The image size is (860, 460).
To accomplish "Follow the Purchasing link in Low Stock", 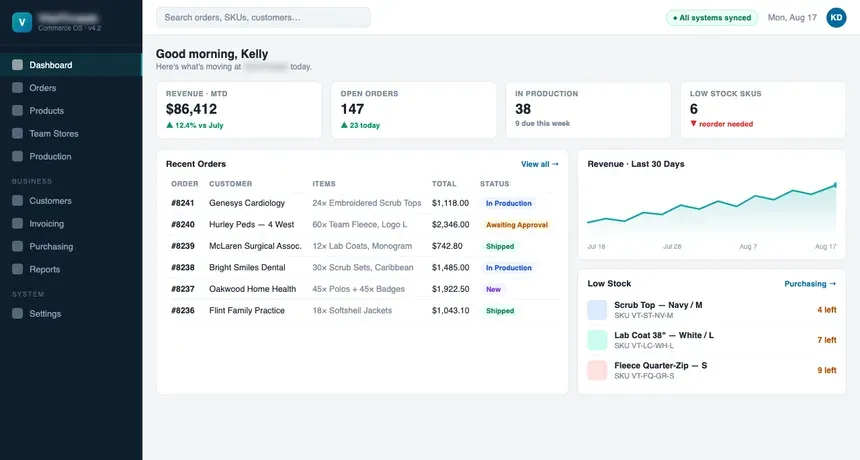I will coord(810,283).
